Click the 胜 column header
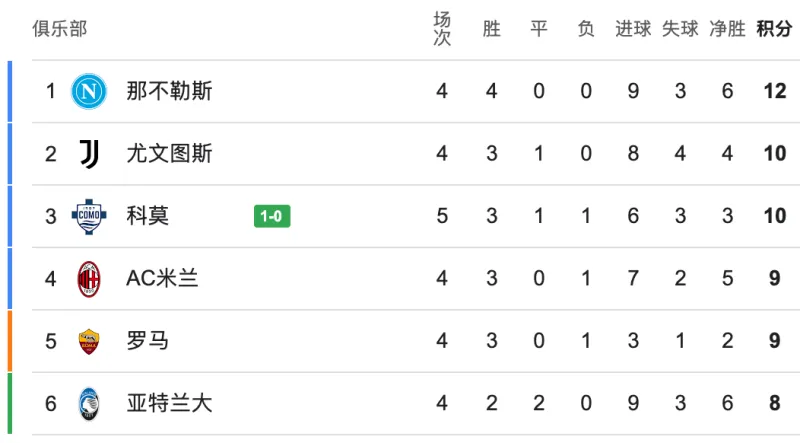Viewport: 800px width, 443px height. [x=491, y=29]
